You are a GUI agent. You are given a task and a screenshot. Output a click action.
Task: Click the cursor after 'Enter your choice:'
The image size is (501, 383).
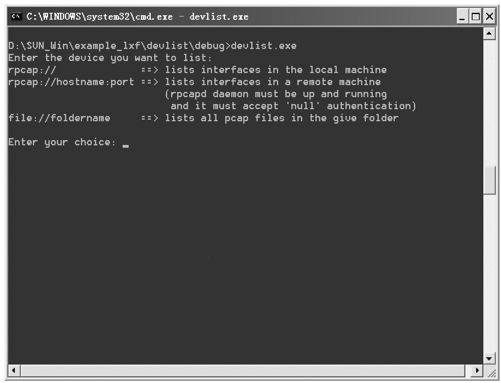[x=126, y=146]
